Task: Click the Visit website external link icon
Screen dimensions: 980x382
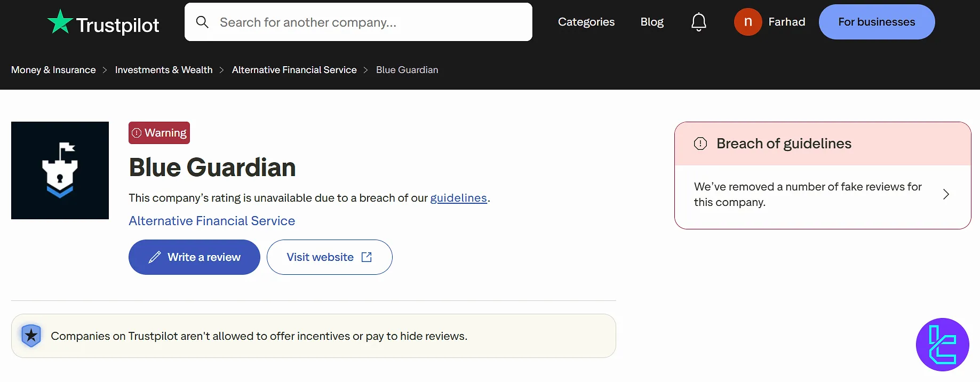Action: [366, 257]
